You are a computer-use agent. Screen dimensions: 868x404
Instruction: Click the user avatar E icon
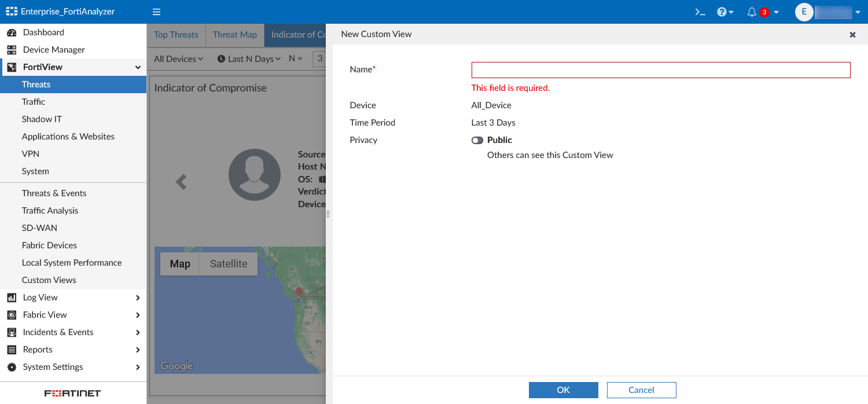(x=804, y=12)
